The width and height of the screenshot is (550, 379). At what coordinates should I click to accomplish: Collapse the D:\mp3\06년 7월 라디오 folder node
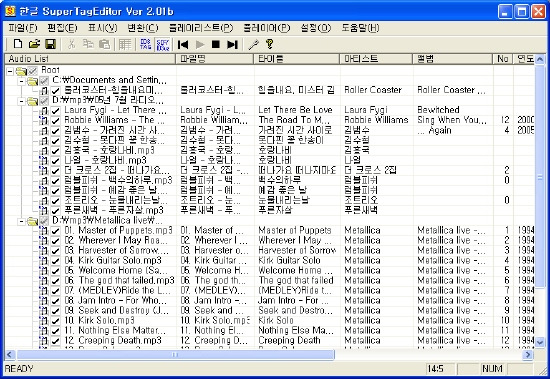21,101
